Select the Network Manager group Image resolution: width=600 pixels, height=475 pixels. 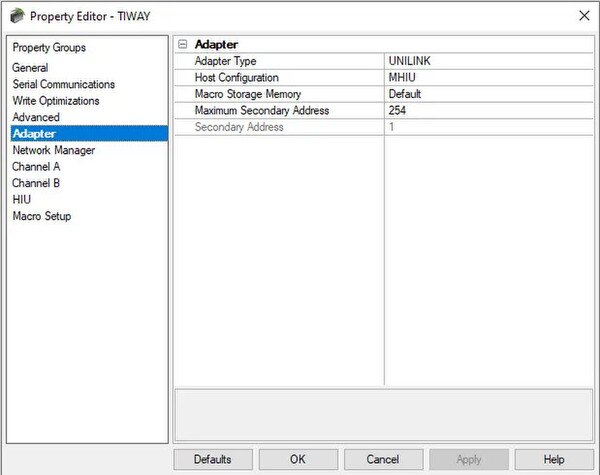54,150
